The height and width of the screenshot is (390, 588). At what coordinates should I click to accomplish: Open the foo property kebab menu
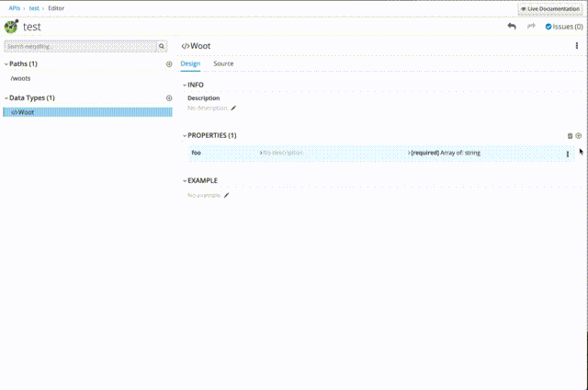click(568, 154)
